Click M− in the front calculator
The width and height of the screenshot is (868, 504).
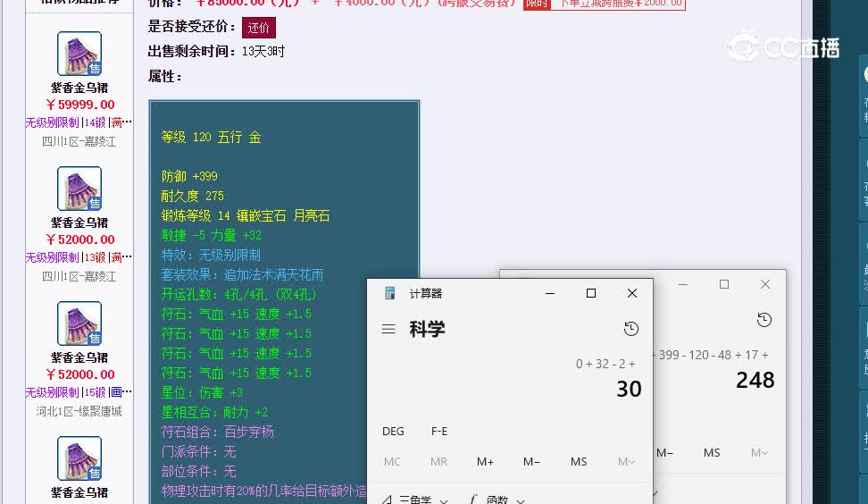[x=531, y=461]
